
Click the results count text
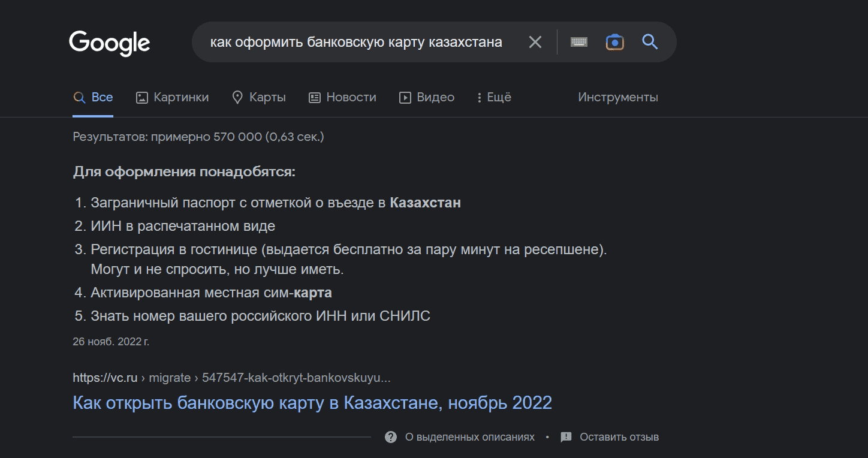pos(198,137)
